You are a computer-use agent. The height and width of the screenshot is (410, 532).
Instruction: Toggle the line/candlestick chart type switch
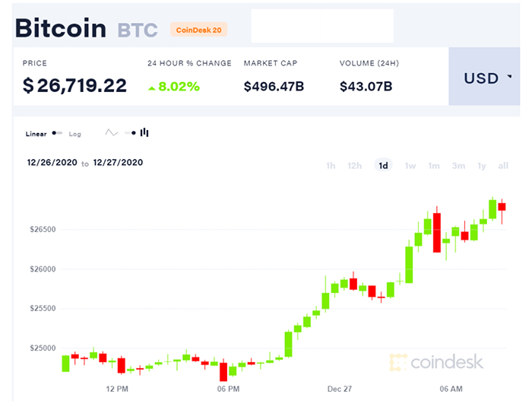(130, 133)
